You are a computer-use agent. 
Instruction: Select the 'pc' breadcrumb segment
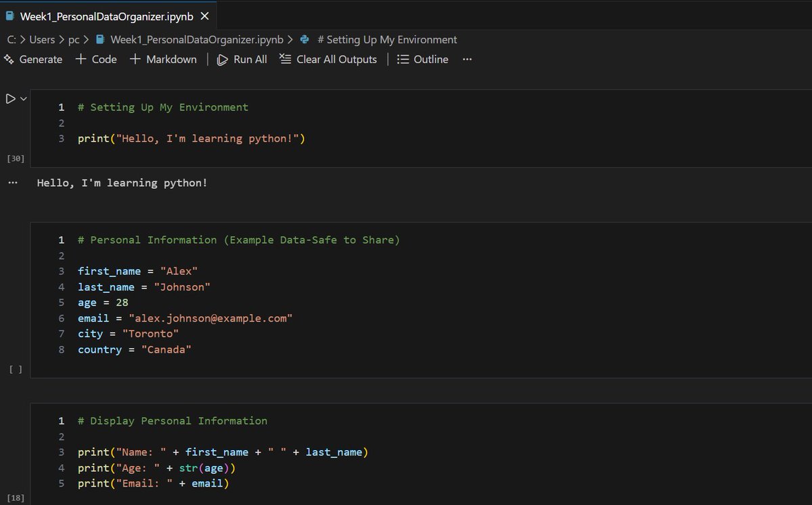coord(73,40)
